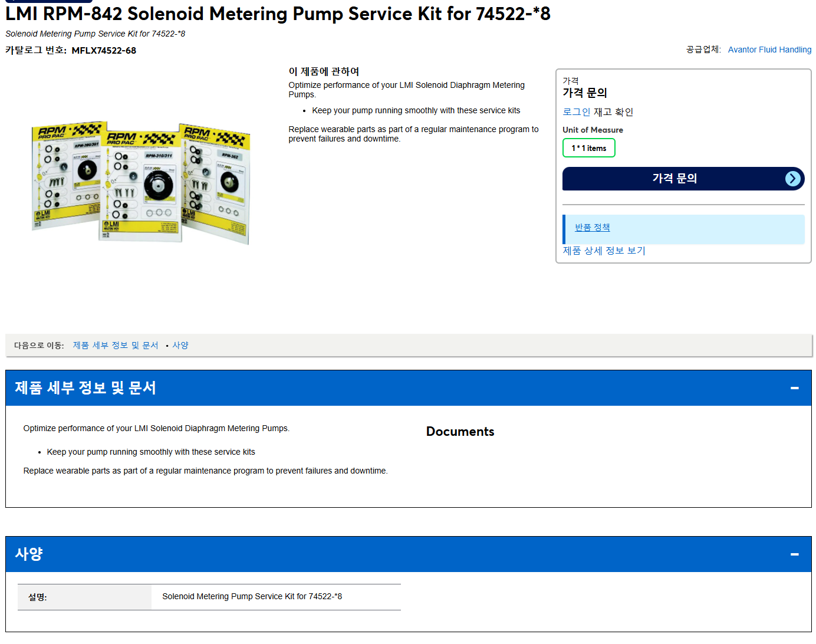
Task: Click the 가격 문의 request button
Action: tap(683, 179)
